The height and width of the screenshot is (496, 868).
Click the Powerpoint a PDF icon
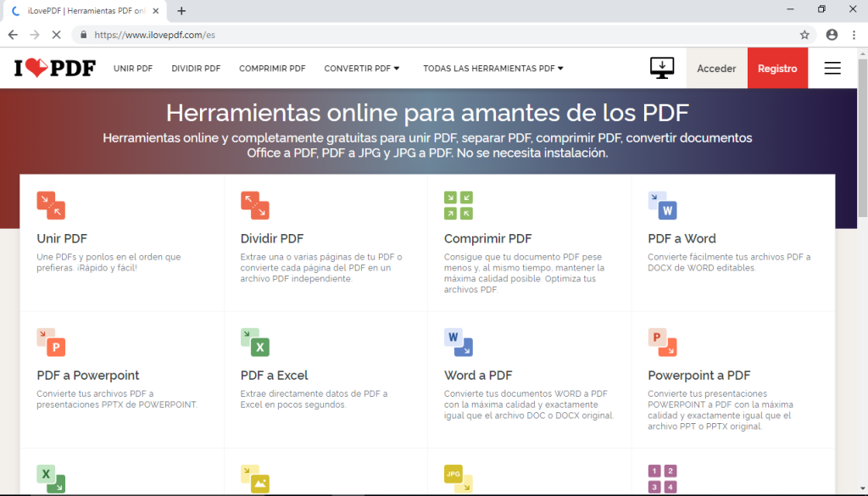pyautogui.click(x=662, y=342)
